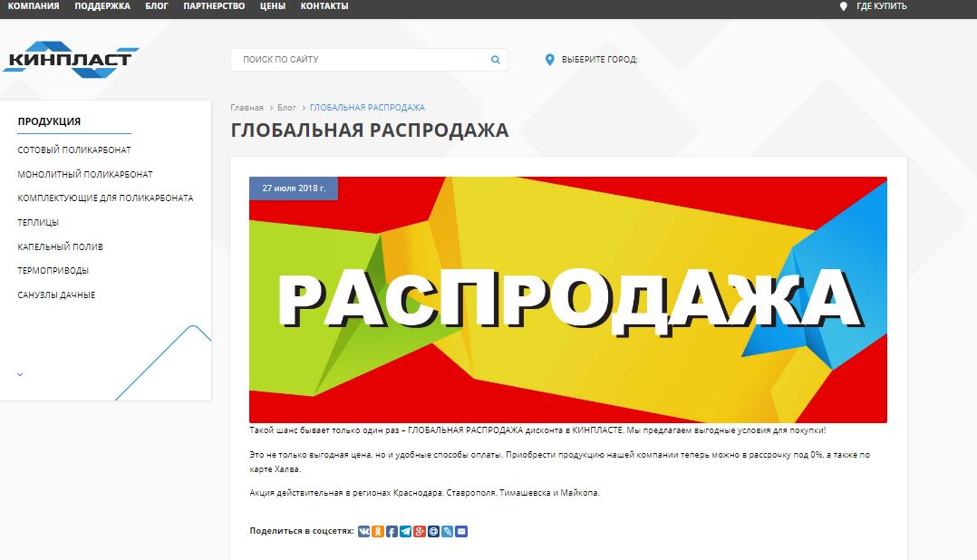Share via Odnoklassniki icon
The image size is (977, 560).
[378, 531]
